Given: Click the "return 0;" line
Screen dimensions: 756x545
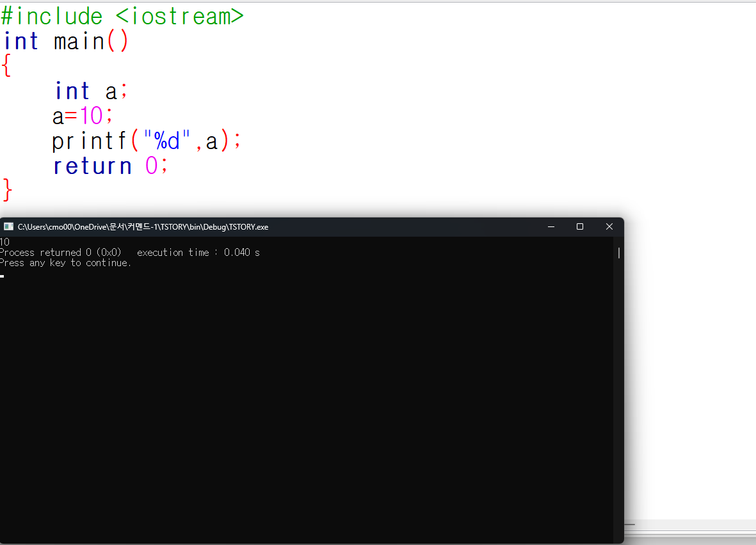Looking at the screenshot, I should tap(110, 166).
